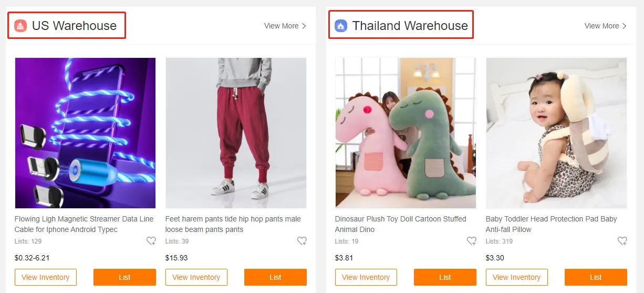The image size is (644, 293).
Task: Expand View More for US Warehouse
Action: click(285, 26)
